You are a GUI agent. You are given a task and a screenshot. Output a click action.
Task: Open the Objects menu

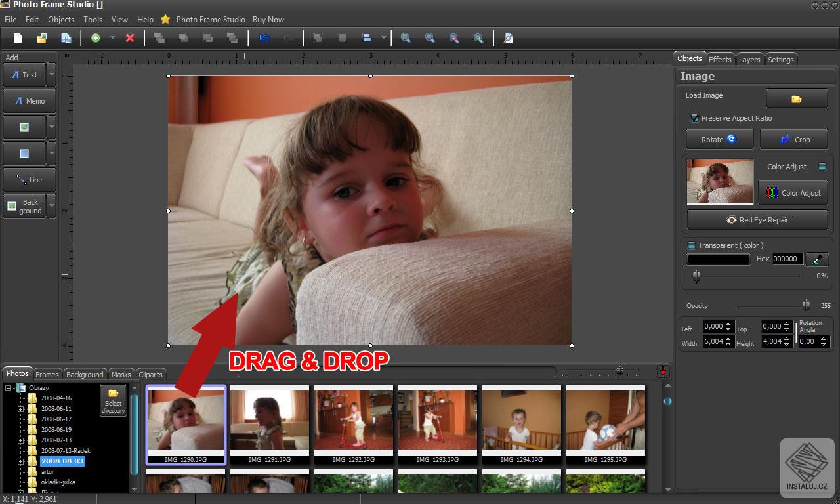pos(61,20)
